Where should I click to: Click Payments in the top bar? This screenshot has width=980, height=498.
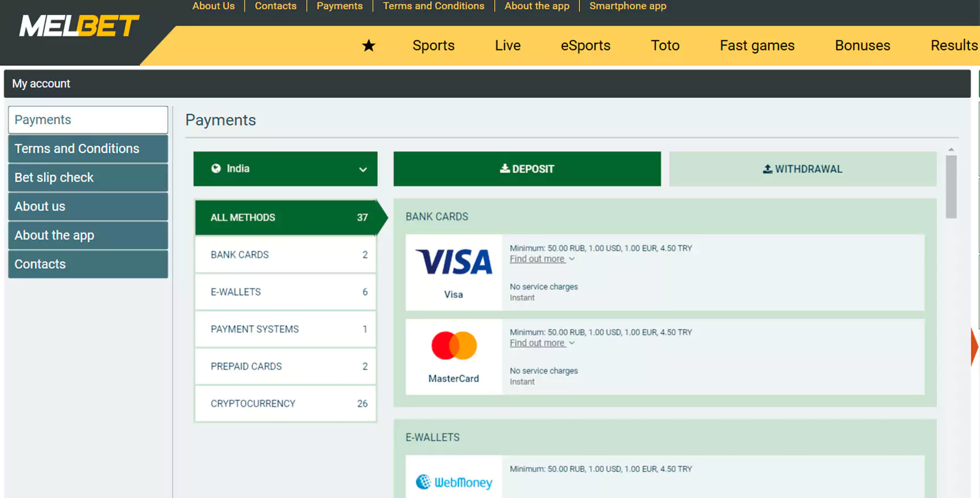pos(340,6)
